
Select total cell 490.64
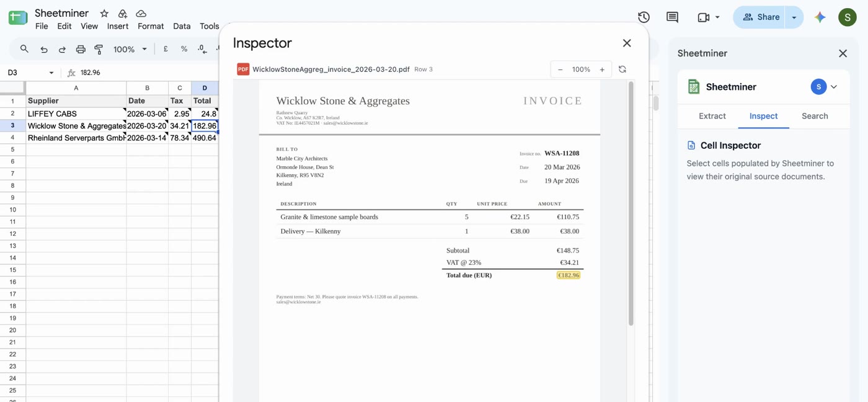tap(205, 138)
